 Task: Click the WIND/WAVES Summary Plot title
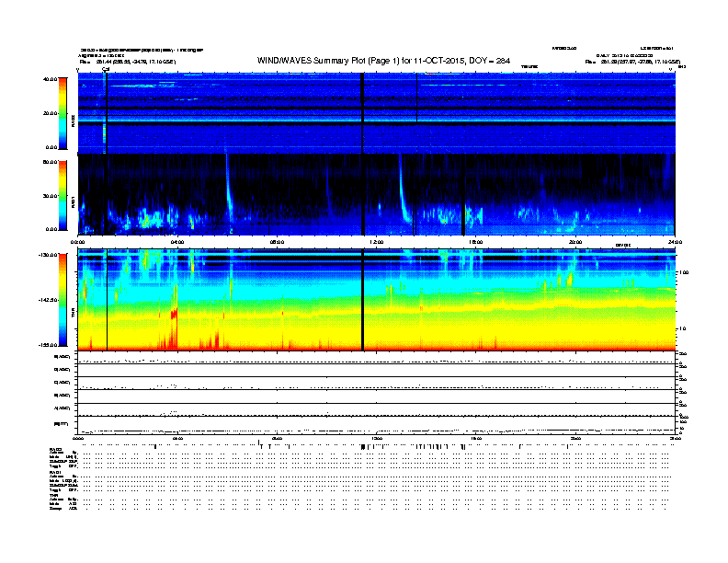point(383,61)
